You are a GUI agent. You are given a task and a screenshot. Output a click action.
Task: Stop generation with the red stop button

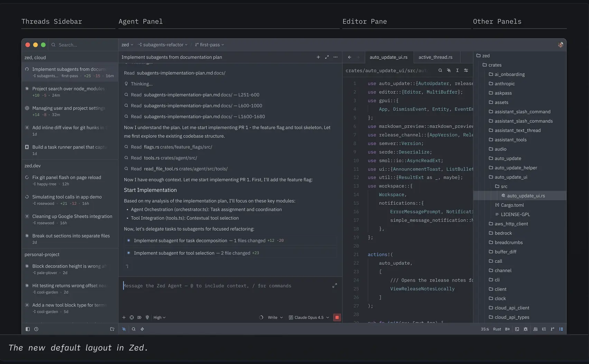pyautogui.click(x=337, y=317)
